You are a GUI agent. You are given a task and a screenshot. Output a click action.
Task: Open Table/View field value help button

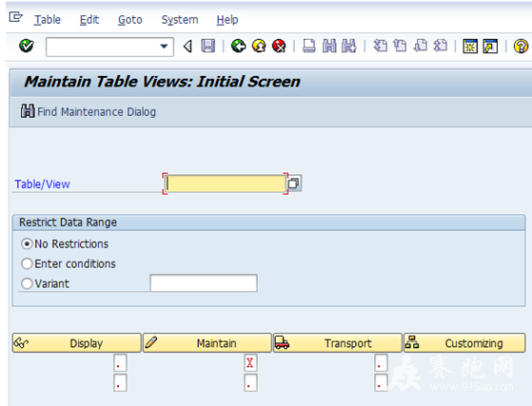point(294,184)
